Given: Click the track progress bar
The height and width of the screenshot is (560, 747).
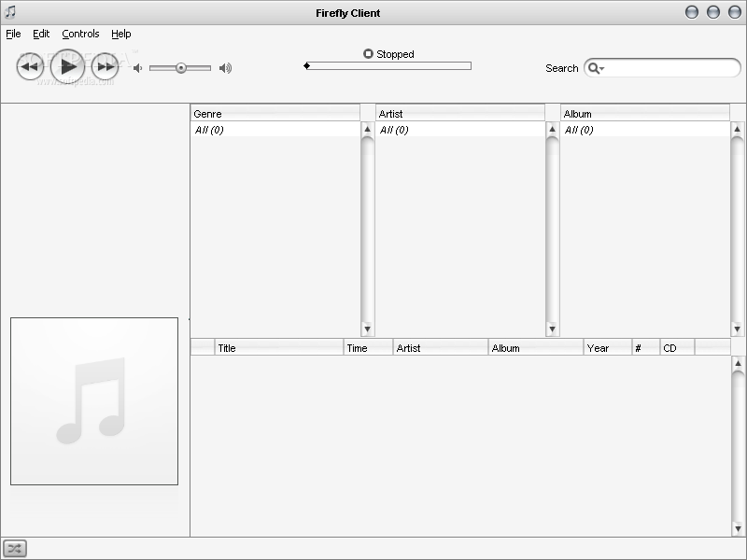Looking at the screenshot, I should (388, 65).
